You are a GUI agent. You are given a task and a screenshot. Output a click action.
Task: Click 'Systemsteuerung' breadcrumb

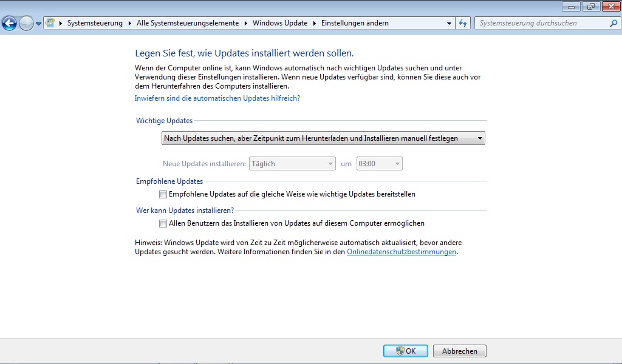pos(95,23)
